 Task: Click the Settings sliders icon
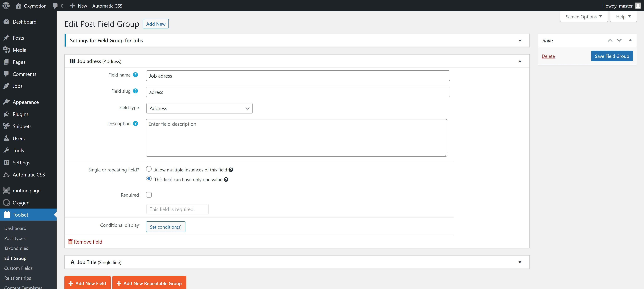coord(6,162)
